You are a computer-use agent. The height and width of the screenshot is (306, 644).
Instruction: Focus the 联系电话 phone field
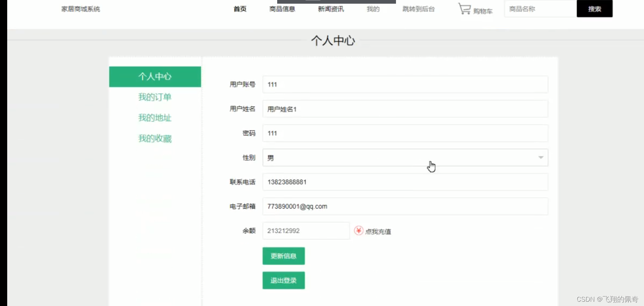[405, 182]
